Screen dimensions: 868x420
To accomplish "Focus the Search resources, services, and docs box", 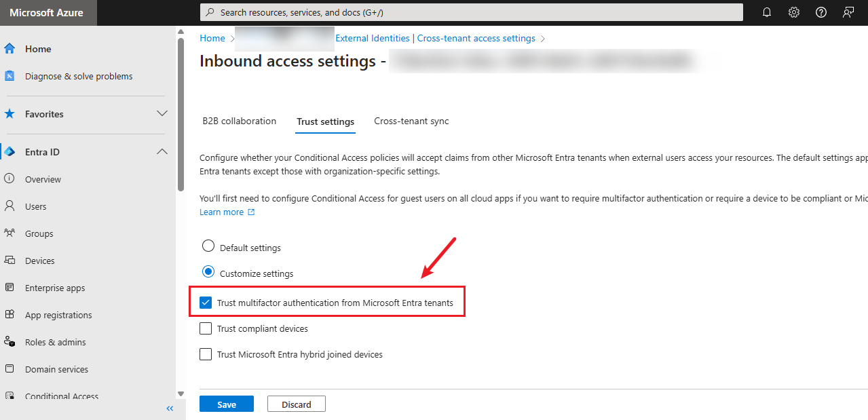I will pos(471,12).
